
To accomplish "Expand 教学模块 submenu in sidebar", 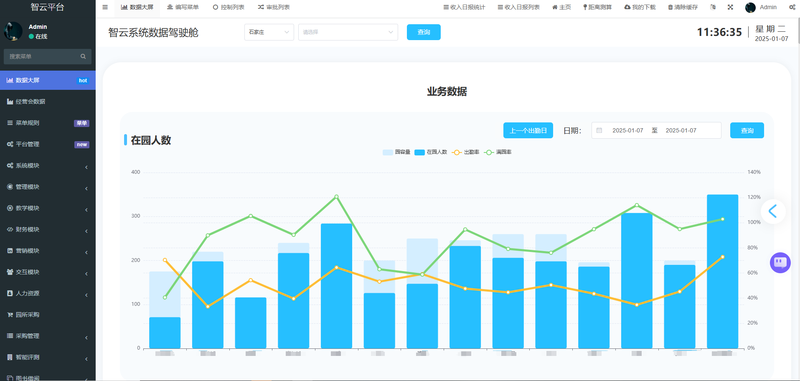I will tap(47, 209).
